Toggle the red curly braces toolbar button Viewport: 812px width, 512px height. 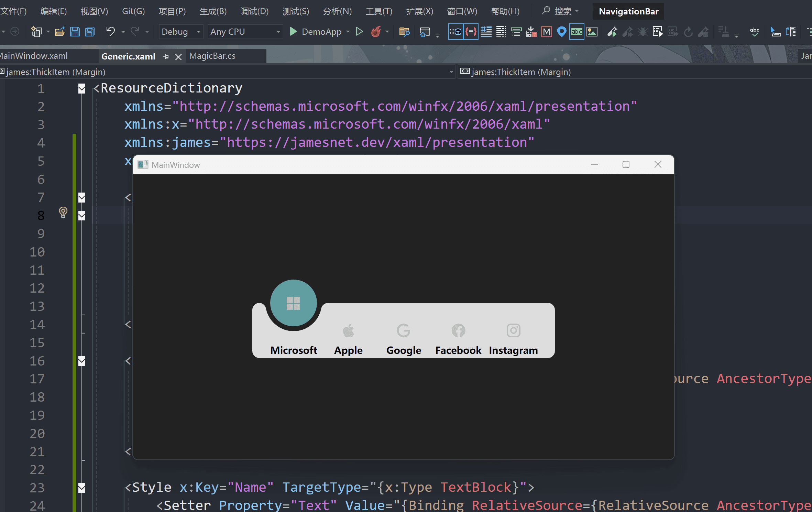point(471,32)
